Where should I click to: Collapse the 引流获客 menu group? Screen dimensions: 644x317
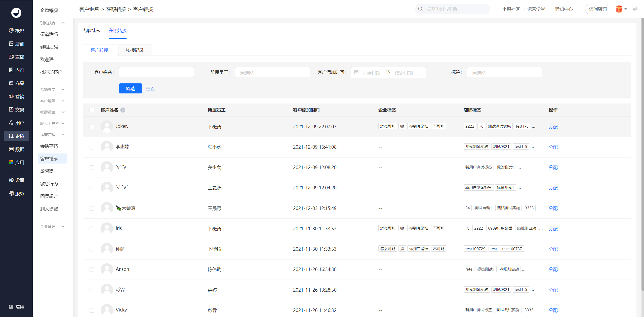(52, 23)
